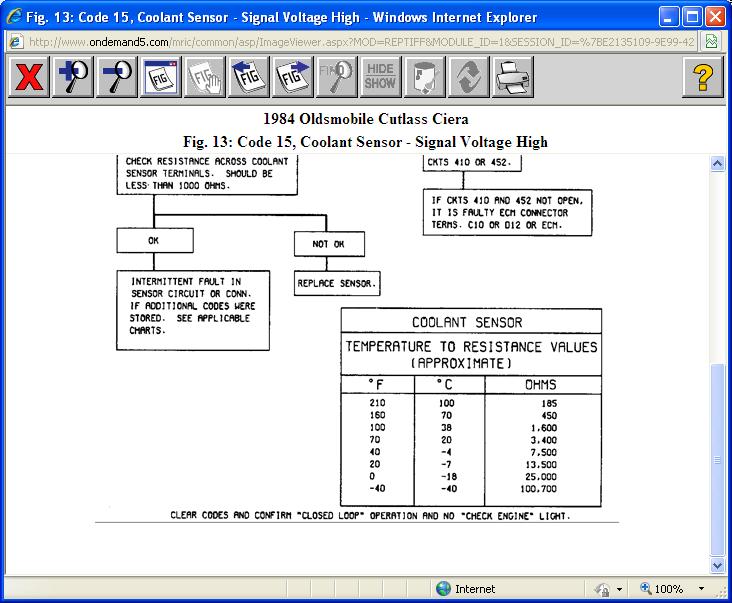Click the zoom in magnifier icon
This screenshot has width=732, height=603.
tap(73, 77)
